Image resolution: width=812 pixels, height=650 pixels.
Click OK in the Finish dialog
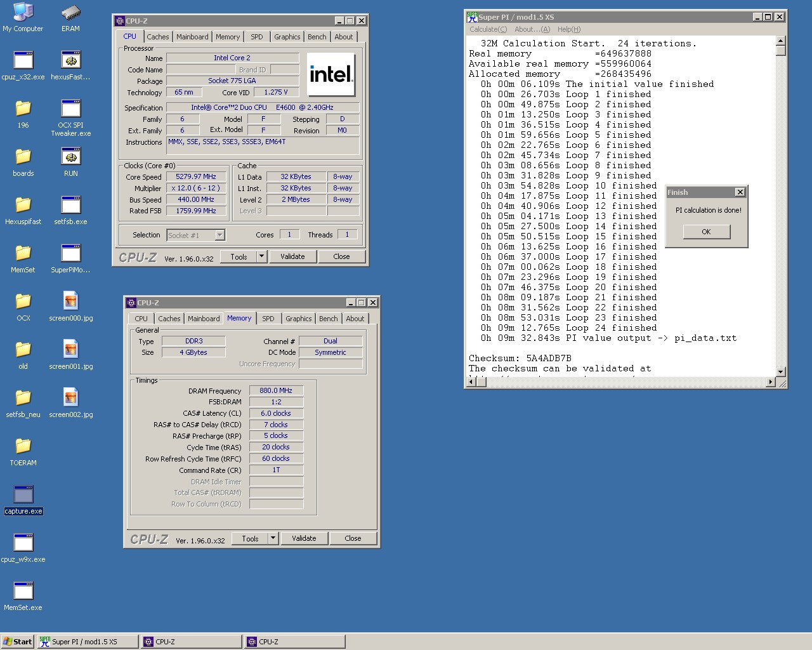pyautogui.click(x=706, y=232)
